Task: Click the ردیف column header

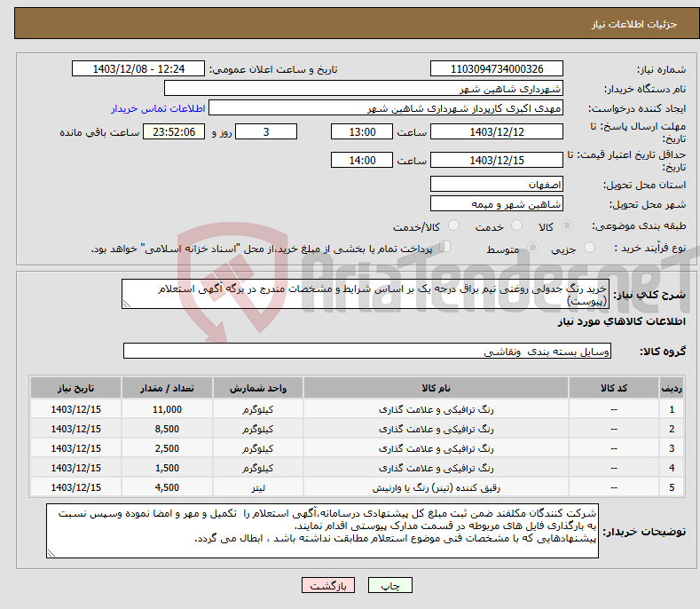Action: click(672, 388)
